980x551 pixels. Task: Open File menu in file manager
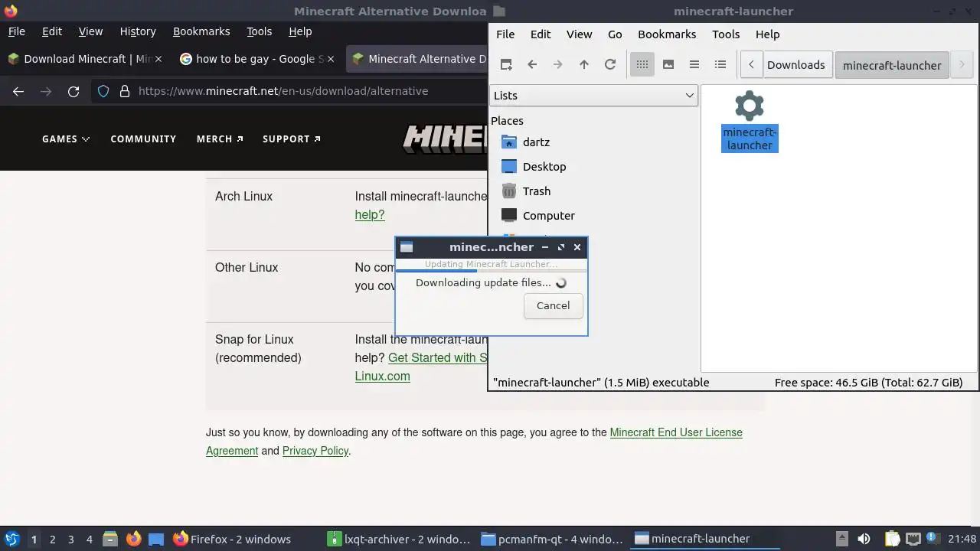pos(505,34)
